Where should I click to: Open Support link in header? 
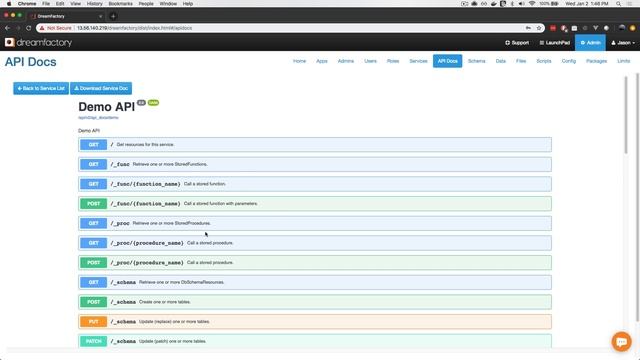coord(517,43)
